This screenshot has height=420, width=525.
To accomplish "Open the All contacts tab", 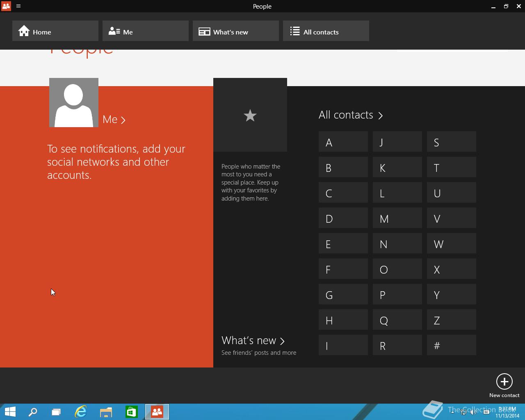I will pos(326,31).
